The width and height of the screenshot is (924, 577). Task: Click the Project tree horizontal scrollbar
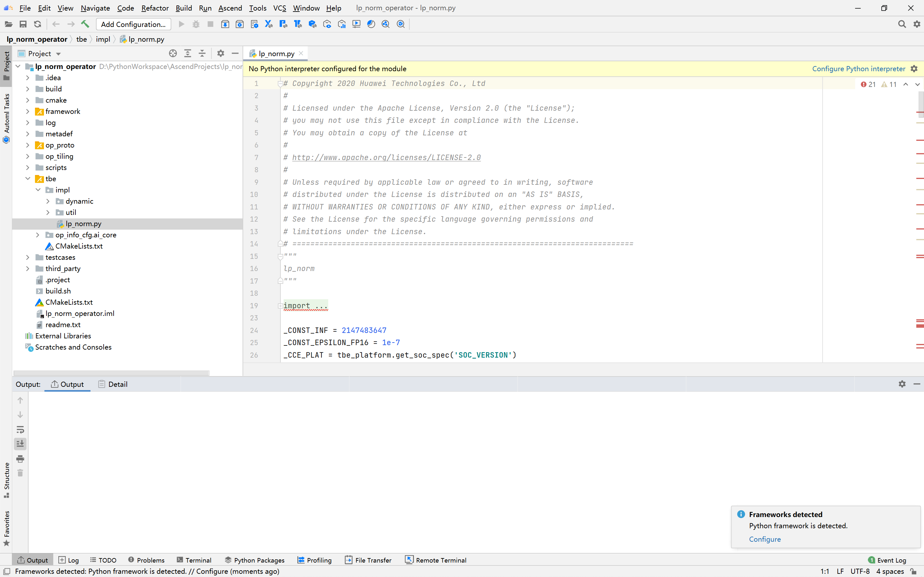pos(111,372)
